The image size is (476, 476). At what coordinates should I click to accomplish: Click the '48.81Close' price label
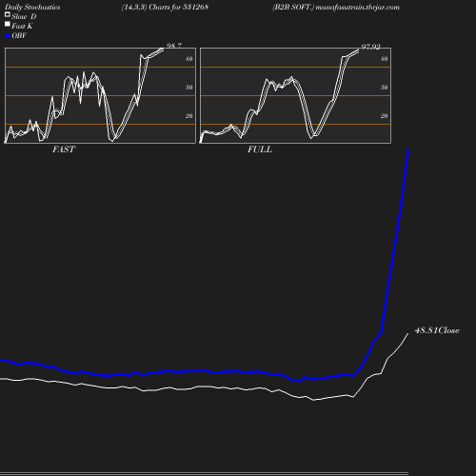tap(437, 330)
